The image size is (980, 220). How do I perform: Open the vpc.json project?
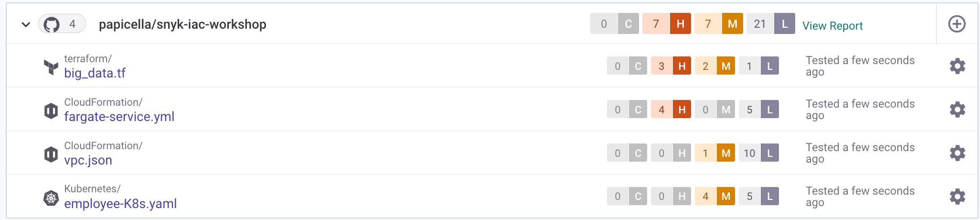88,160
